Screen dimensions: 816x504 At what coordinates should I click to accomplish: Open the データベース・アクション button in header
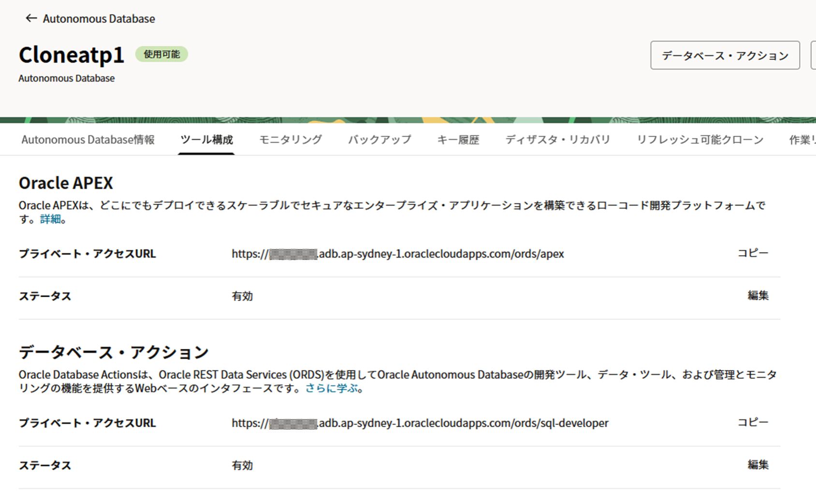[x=725, y=56]
